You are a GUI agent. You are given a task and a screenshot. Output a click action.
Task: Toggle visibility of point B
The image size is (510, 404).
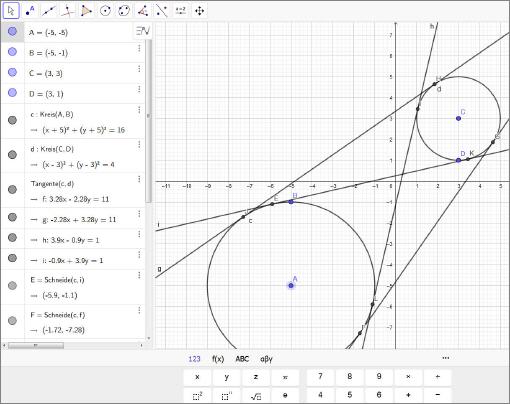click(12, 52)
